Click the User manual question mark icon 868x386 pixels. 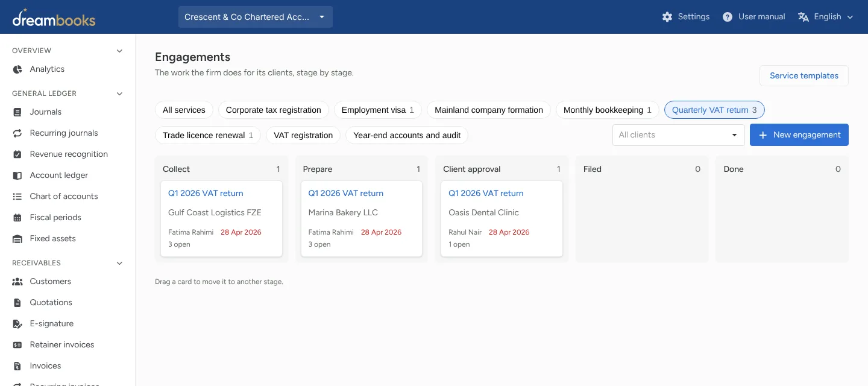728,17
